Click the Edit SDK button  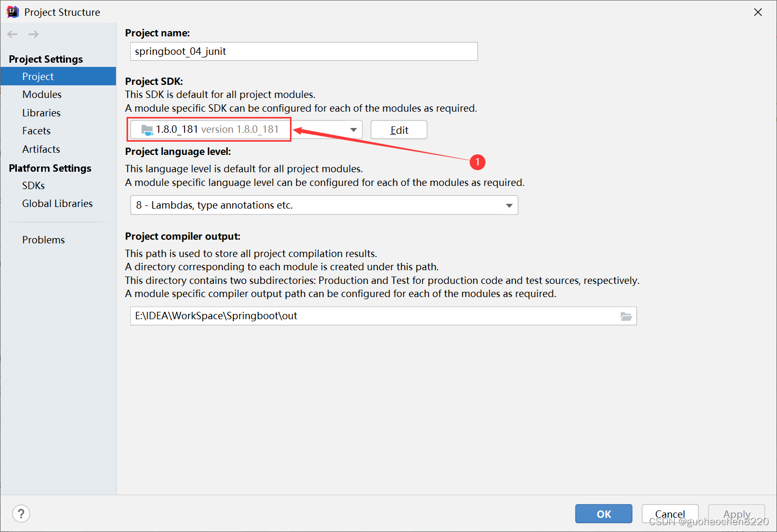click(x=399, y=130)
